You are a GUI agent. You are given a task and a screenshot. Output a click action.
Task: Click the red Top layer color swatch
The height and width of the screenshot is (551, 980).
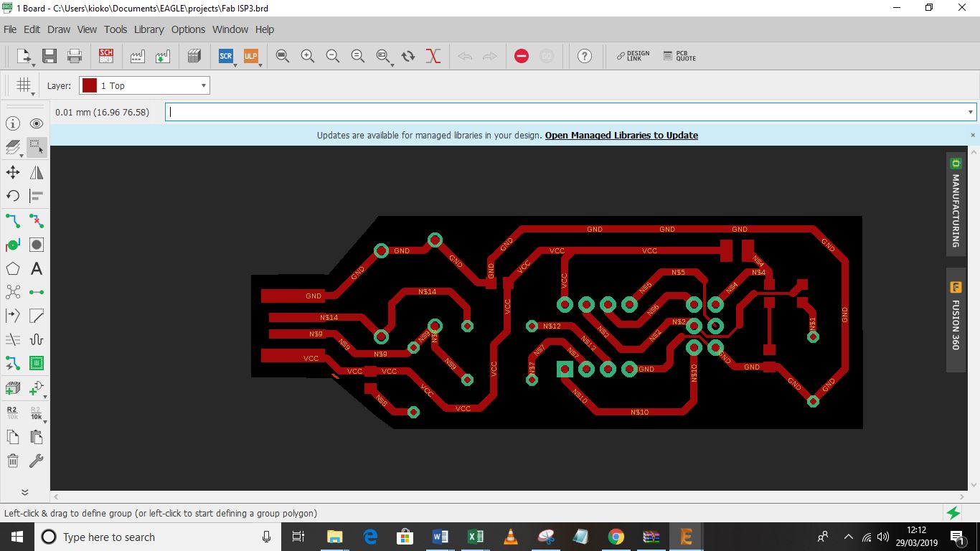click(x=90, y=85)
